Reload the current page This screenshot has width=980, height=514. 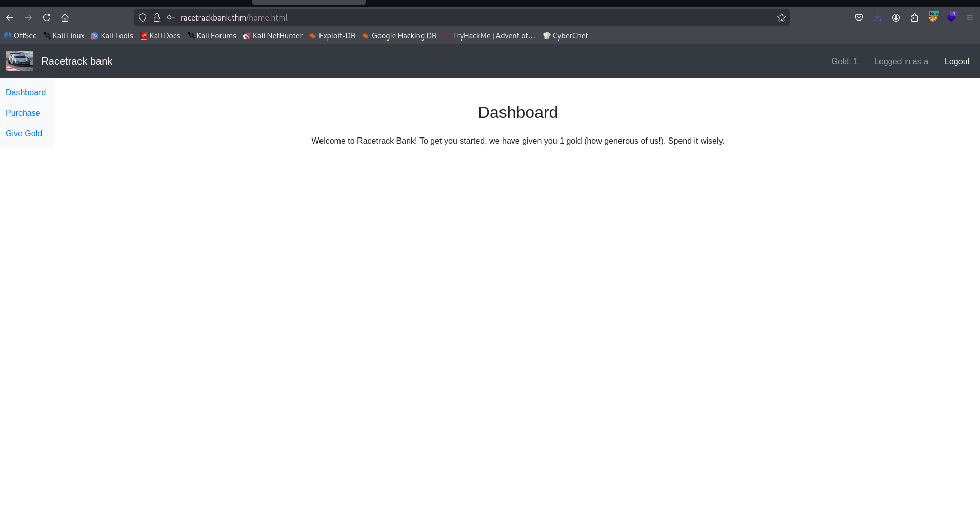tap(47, 17)
